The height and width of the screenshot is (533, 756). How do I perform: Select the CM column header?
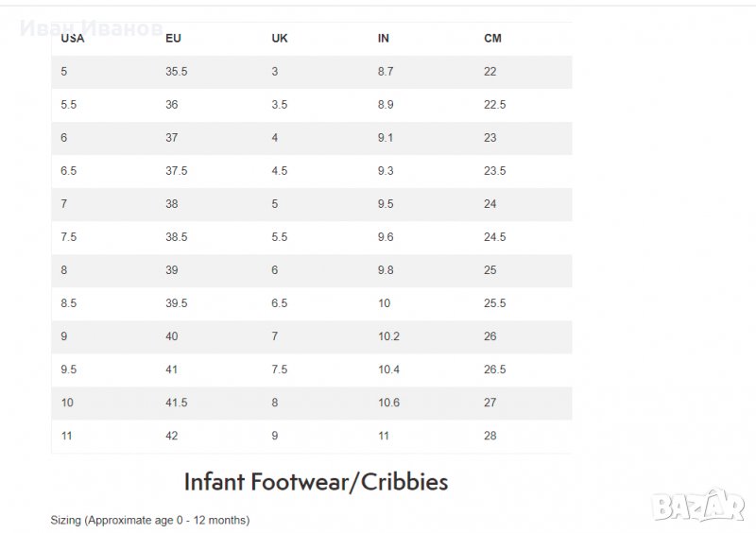[x=492, y=39]
